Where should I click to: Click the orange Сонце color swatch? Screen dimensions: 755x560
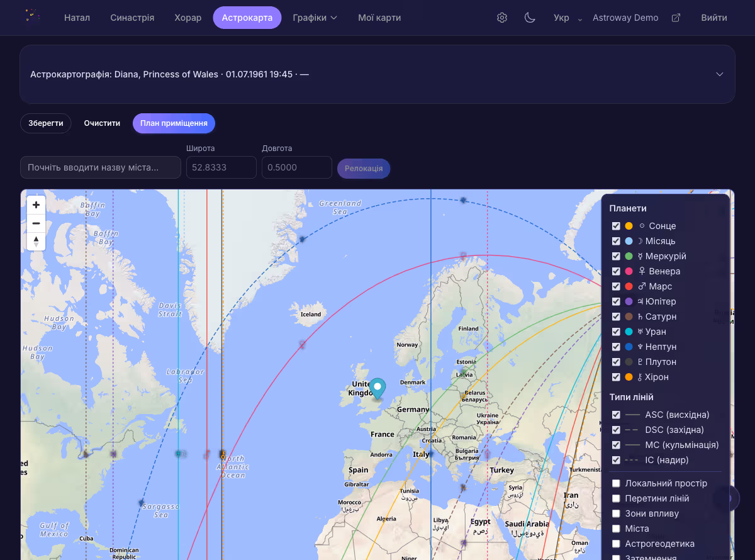point(629,226)
